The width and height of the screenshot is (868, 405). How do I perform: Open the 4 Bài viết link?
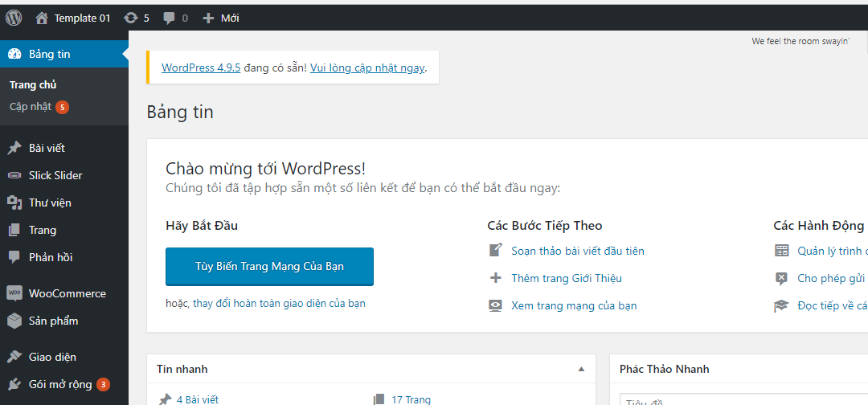198,399
